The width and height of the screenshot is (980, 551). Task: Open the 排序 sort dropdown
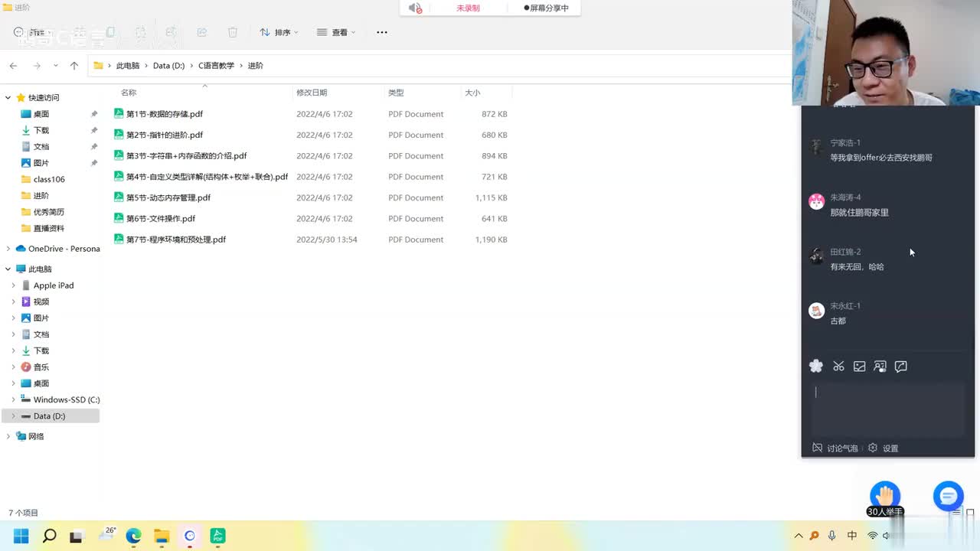coord(279,32)
